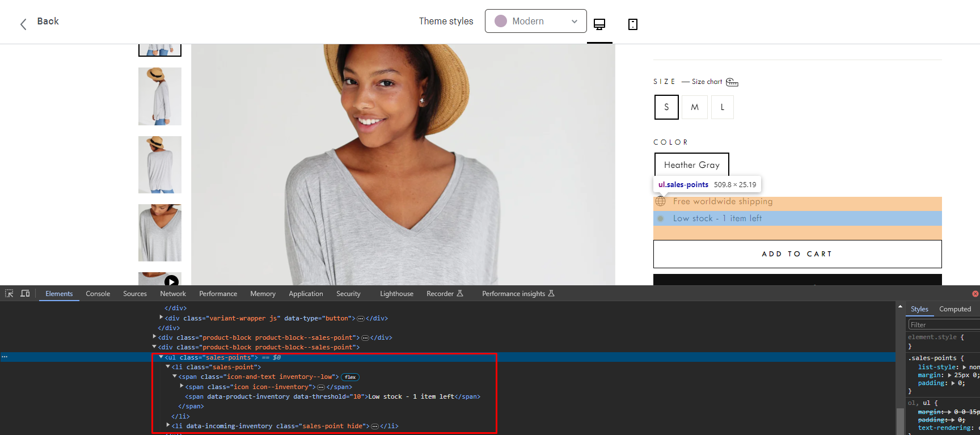Open the Performance insights tab
Image resolution: width=980 pixels, height=435 pixels.
pos(518,294)
